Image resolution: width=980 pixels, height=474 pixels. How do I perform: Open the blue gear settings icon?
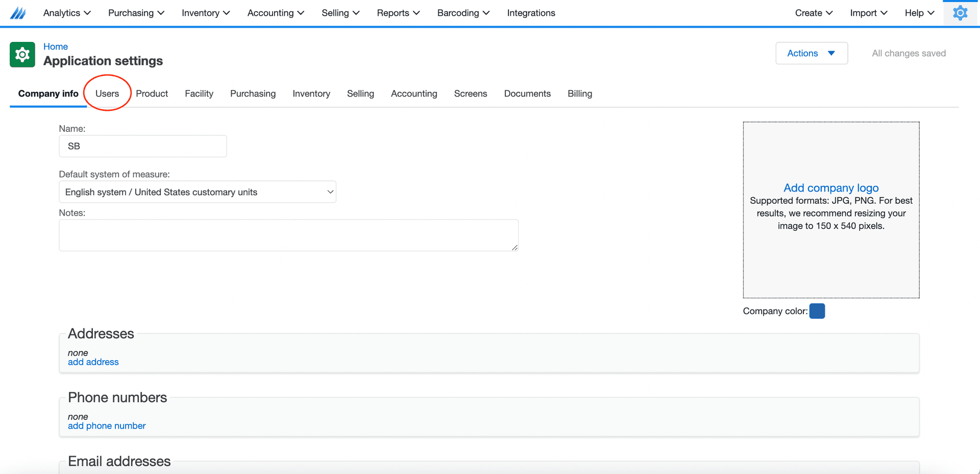pos(960,13)
